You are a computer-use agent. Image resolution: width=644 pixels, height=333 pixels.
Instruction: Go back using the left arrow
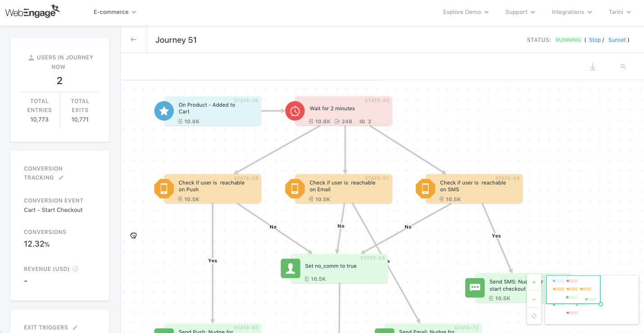coord(134,40)
